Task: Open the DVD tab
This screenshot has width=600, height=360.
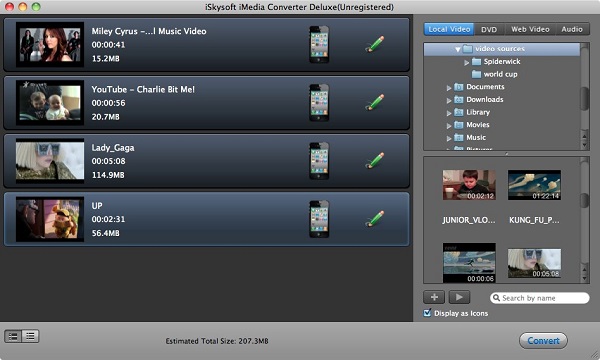Action: click(489, 29)
